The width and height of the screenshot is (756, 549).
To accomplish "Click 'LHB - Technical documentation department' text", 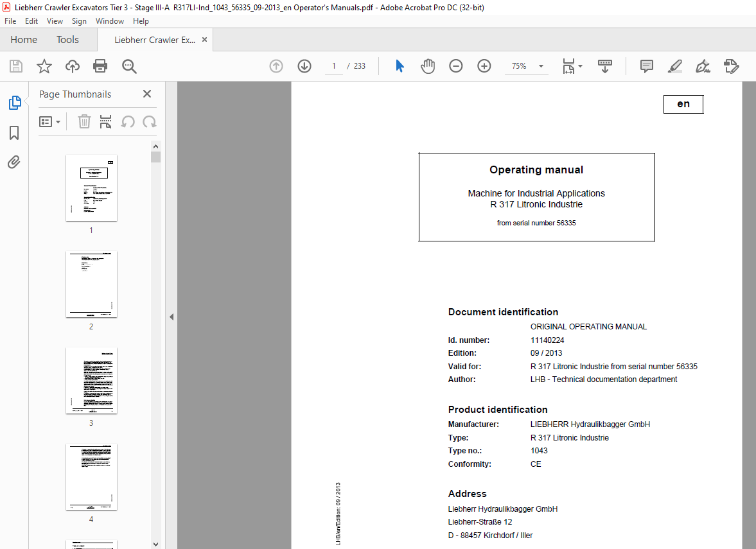I will [x=604, y=379].
